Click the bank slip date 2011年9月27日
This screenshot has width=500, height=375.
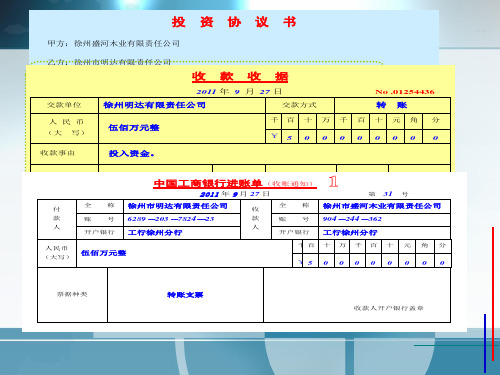click(235, 194)
